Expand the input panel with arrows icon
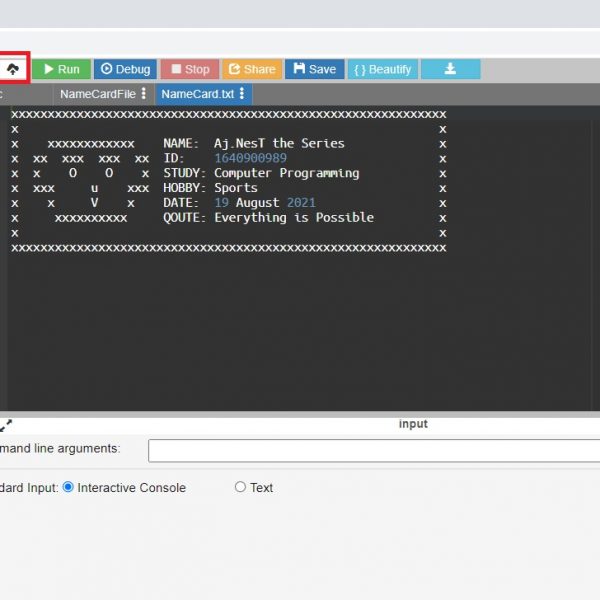Screen dimensions: 600x600 (6, 425)
